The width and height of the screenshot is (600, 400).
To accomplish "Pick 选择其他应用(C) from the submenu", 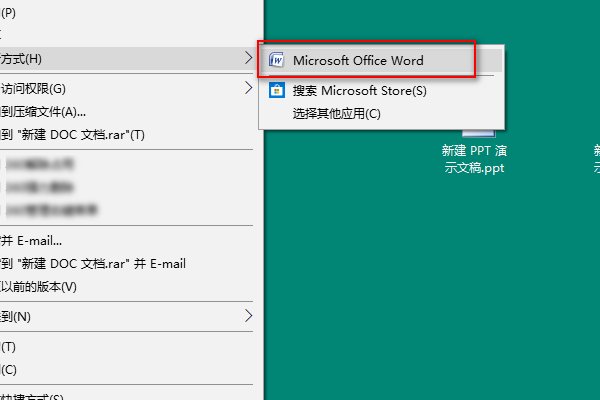I will pyautogui.click(x=336, y=113).
